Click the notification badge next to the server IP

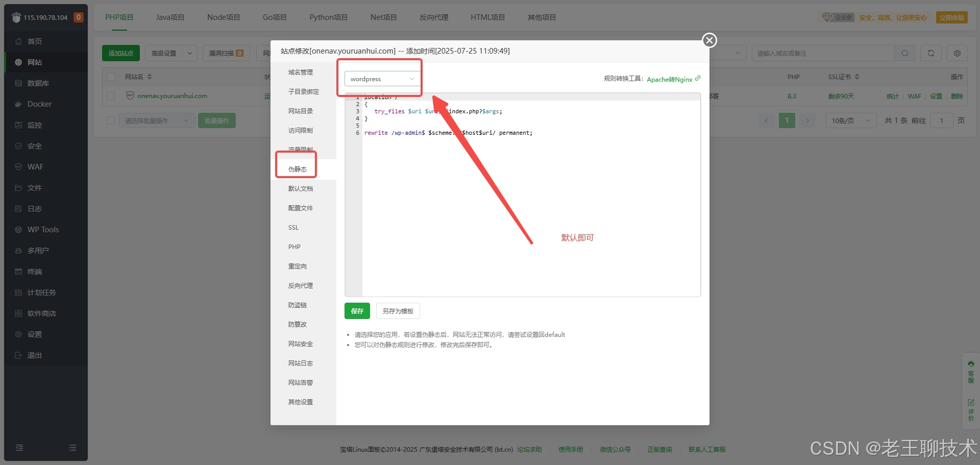pos(78,17)
